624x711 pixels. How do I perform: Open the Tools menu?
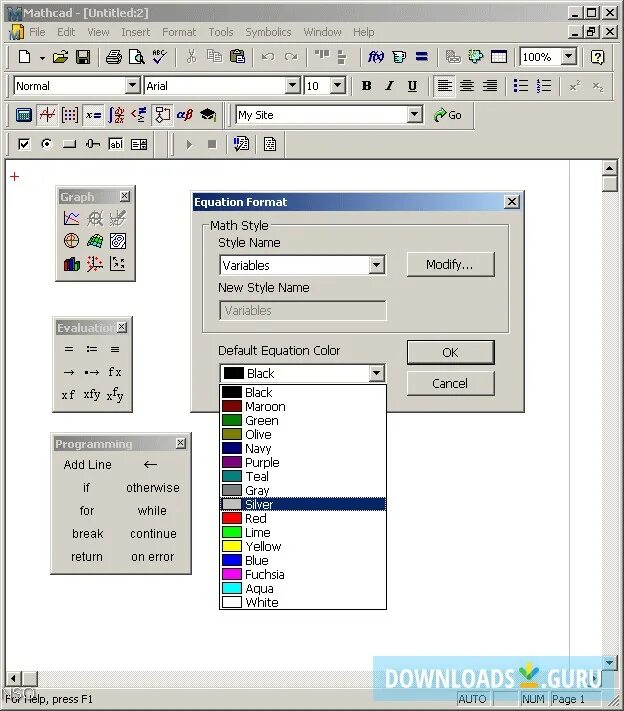point(221,32)
